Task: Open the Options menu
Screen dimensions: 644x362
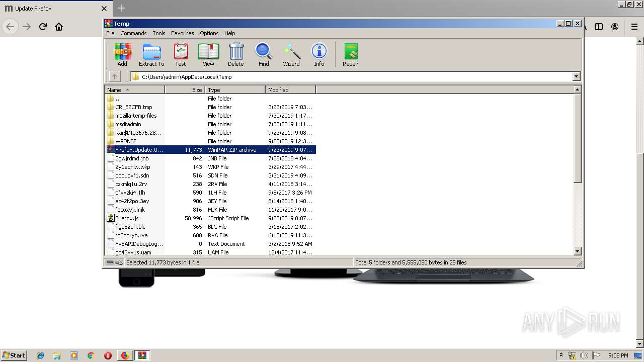Action: tap(209, 33)
